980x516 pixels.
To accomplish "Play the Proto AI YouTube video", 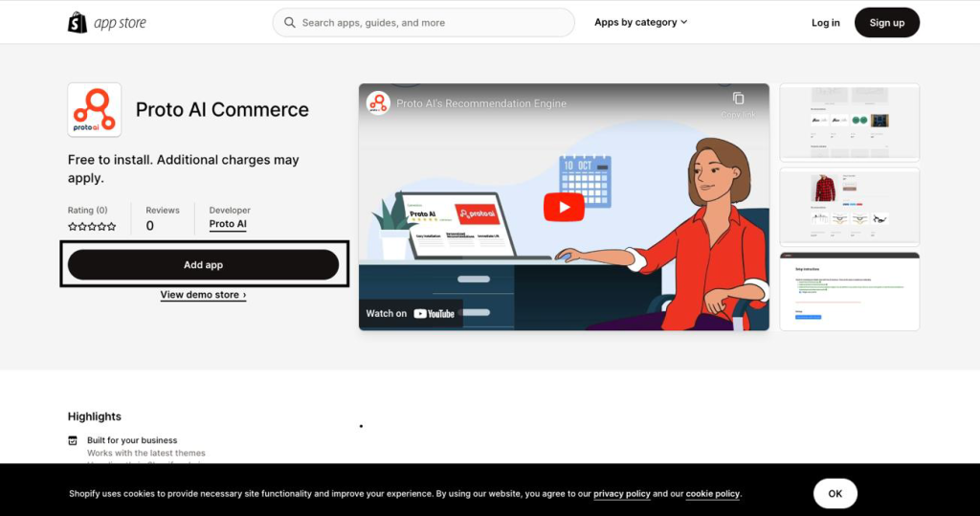I will (x=564, y=207).
